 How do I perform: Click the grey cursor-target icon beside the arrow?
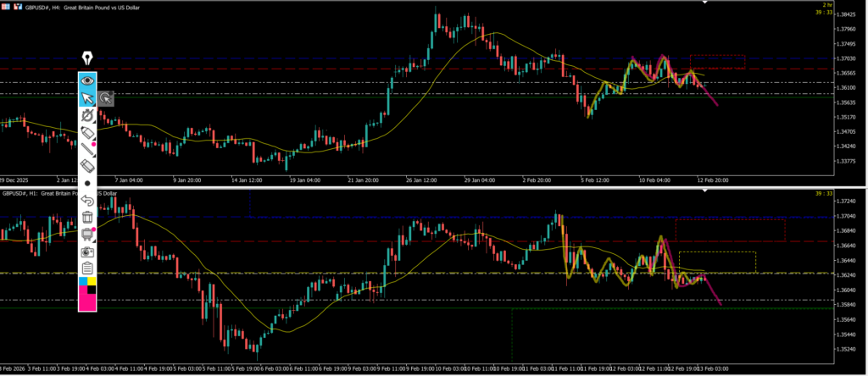[x=105, y=98]
